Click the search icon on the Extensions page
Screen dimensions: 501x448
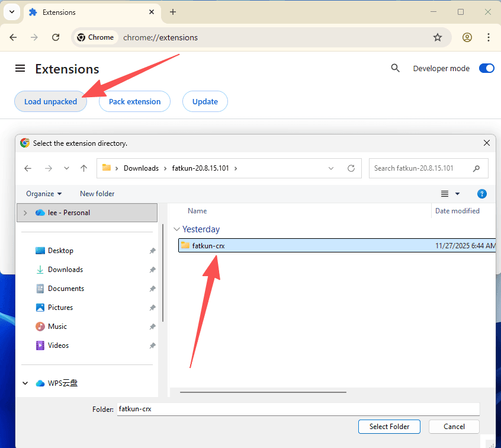tap(396, 68)
